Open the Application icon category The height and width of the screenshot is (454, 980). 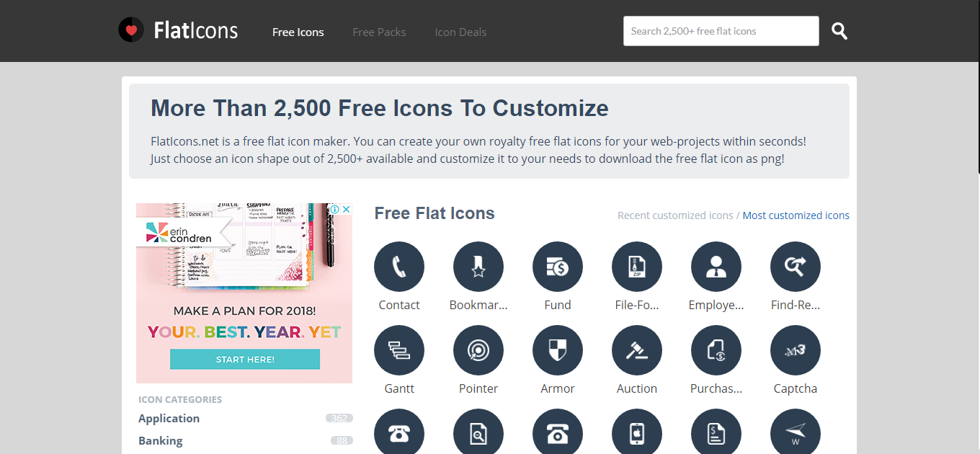[x=169, y=418]
